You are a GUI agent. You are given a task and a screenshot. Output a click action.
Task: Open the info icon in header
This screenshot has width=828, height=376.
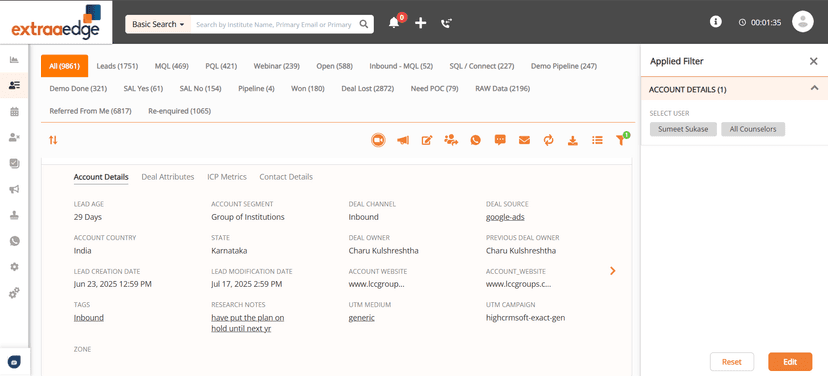716,21
